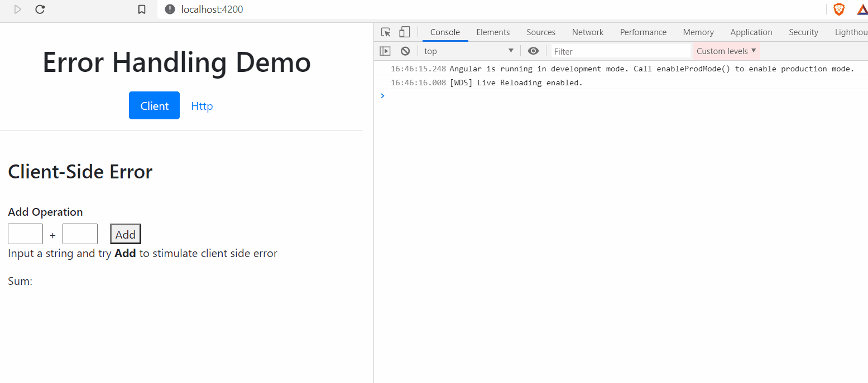The image size is (868, 383).
Task: Click the eye icon for live expression
Action: [x=533, y=51]
